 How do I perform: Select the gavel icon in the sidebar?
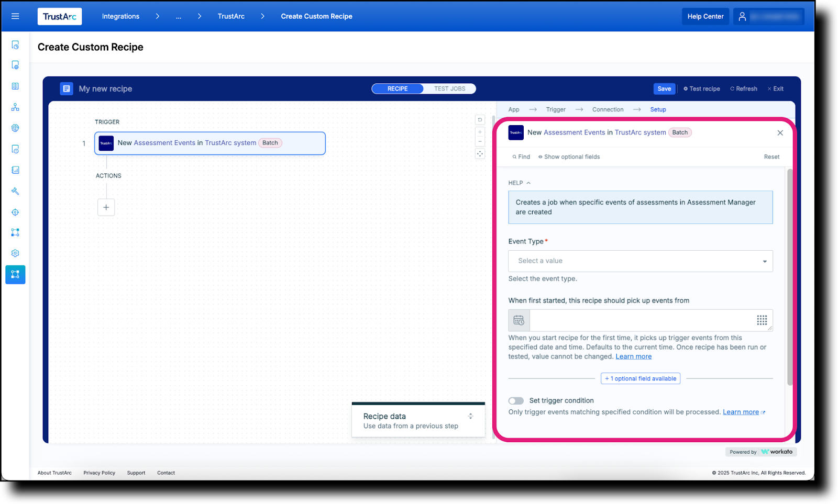(15, 191)
